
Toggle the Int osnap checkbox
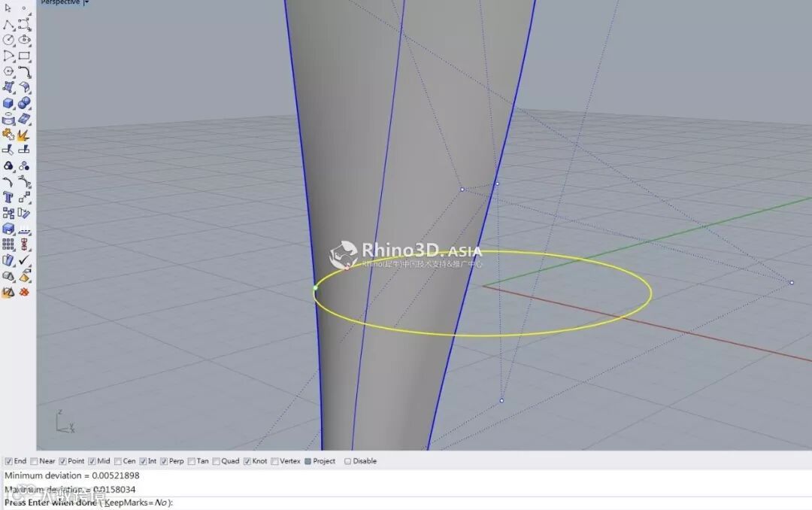pos(143,461)
